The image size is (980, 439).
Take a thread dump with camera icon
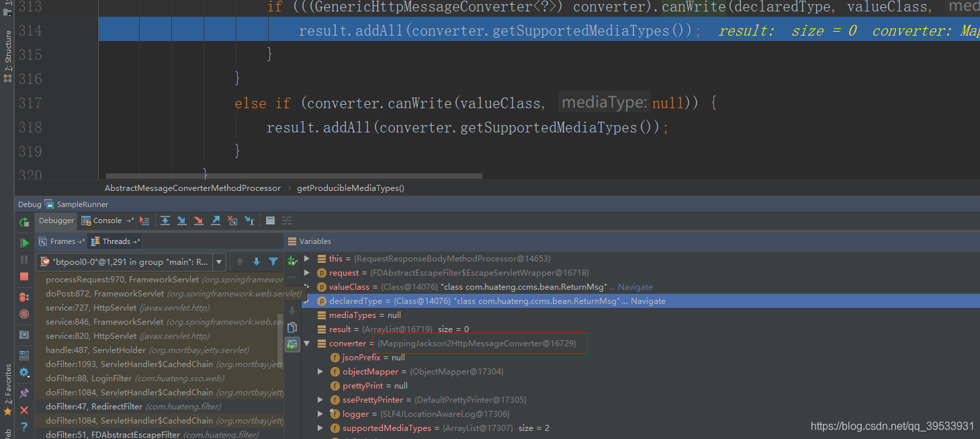click(24, 334)
